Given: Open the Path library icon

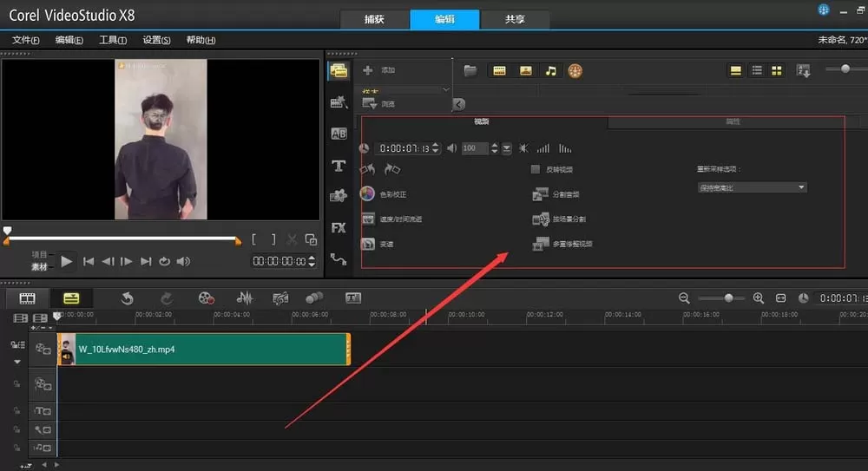Looking at the screenshot, I should click(x=339, y=258).
